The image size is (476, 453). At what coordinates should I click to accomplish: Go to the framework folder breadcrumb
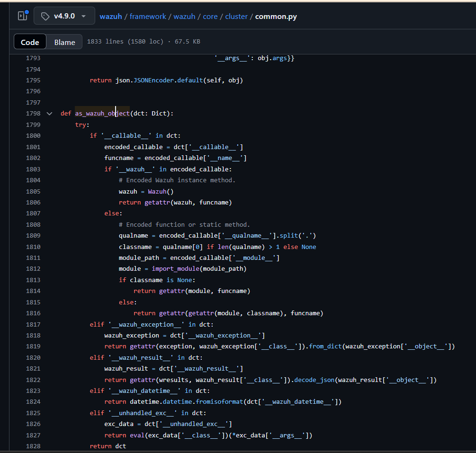click(148, 17)
